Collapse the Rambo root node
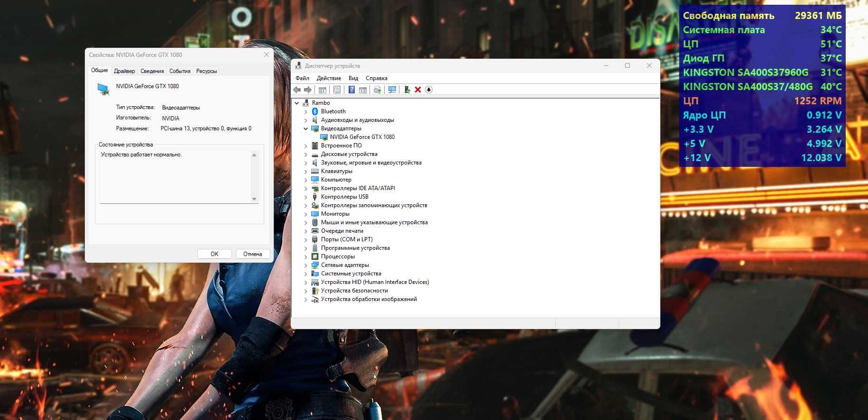Image resolution: width=868 pixels, height=420 pixels. tap(297, 103)
